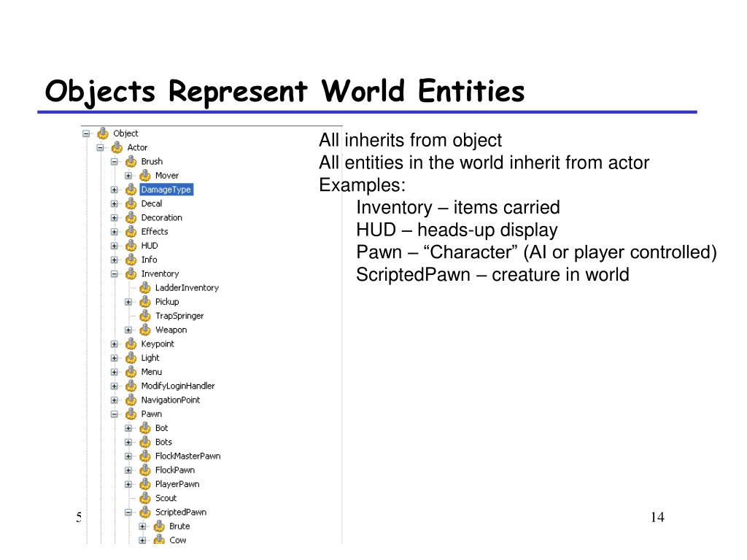Screen dimensions: 747x560
Task: Select the HUD class row
Action: point(150,246)
